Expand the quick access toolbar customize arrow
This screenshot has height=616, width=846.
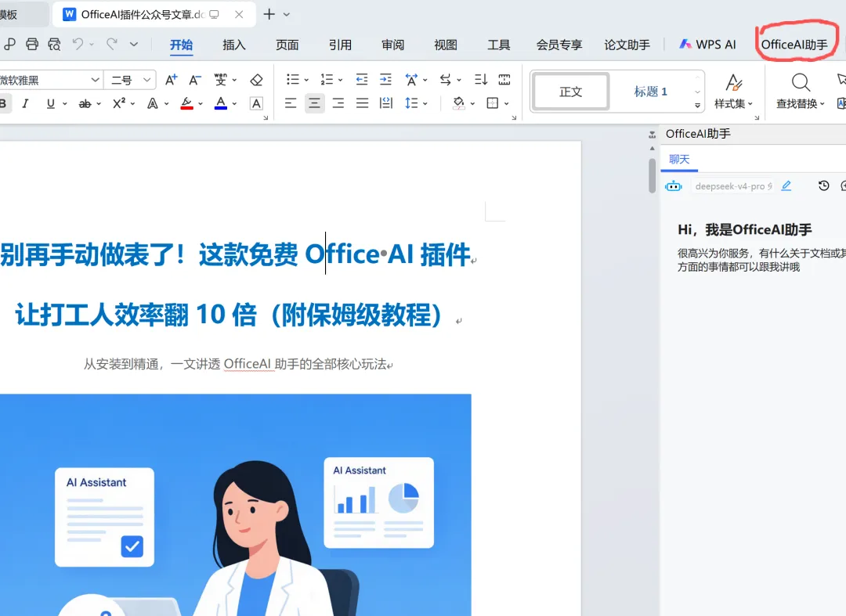click(134, 44)
